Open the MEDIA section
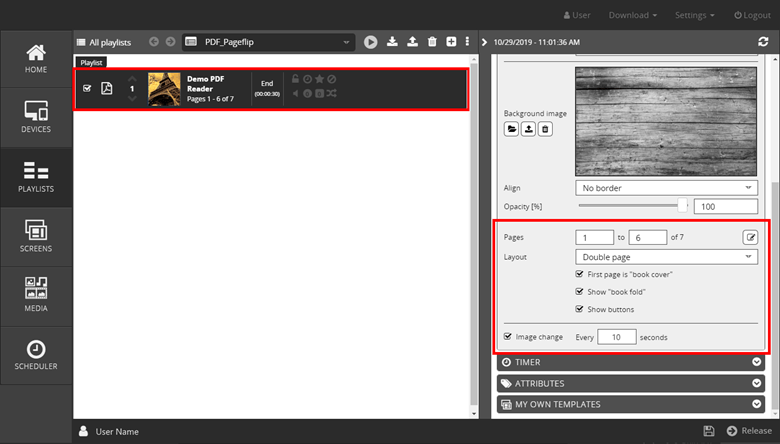 click(x=36, y=296)
